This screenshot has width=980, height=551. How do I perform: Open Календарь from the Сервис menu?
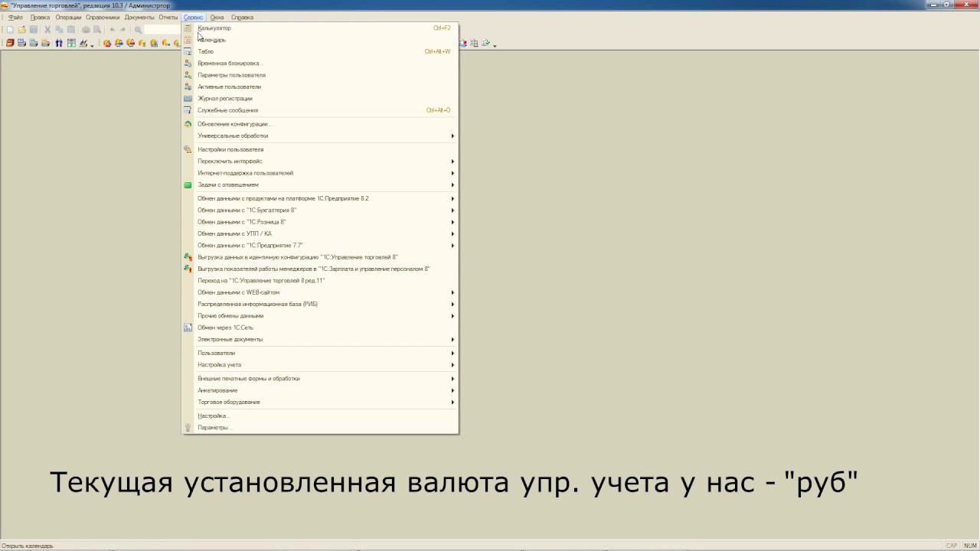click(x=320, y=40)
